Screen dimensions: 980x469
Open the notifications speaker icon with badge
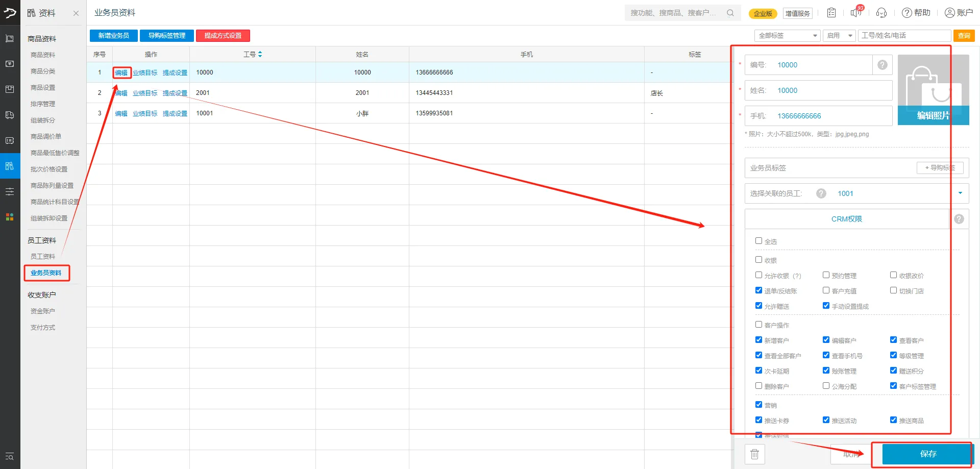click(856, 13)
